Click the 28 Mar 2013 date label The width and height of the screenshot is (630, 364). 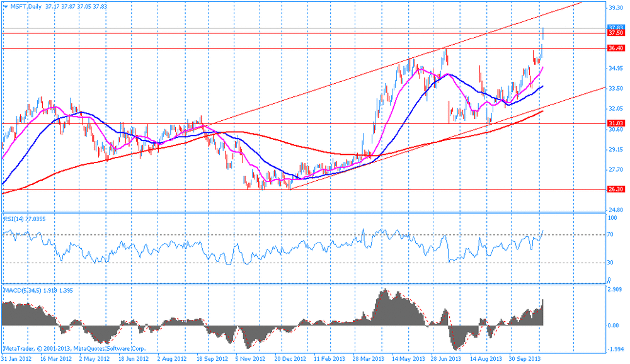(x=368, y=359)
